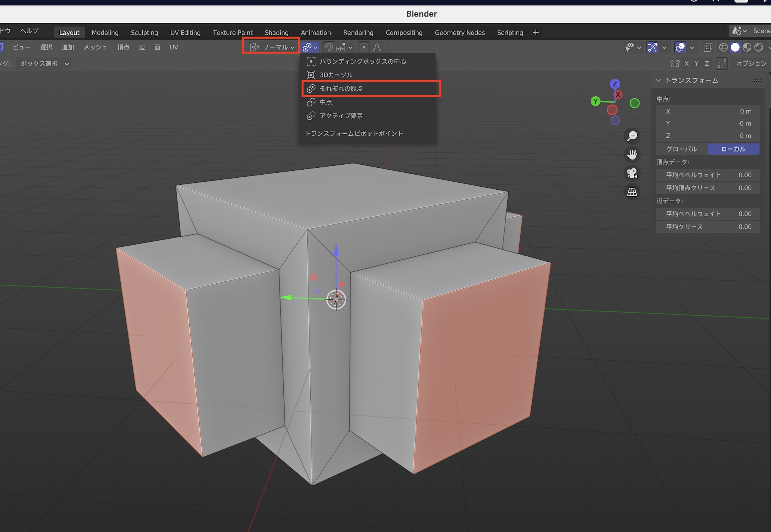Viewport: 771px width, 532px height.
Task: Collapse the トランスフォーム panel
Action: click(x=658, y=80)
